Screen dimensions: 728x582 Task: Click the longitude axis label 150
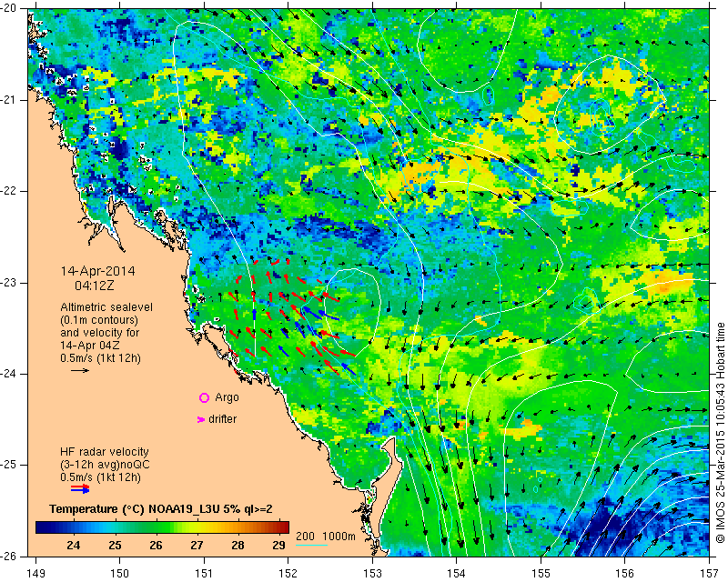[120, 574]
